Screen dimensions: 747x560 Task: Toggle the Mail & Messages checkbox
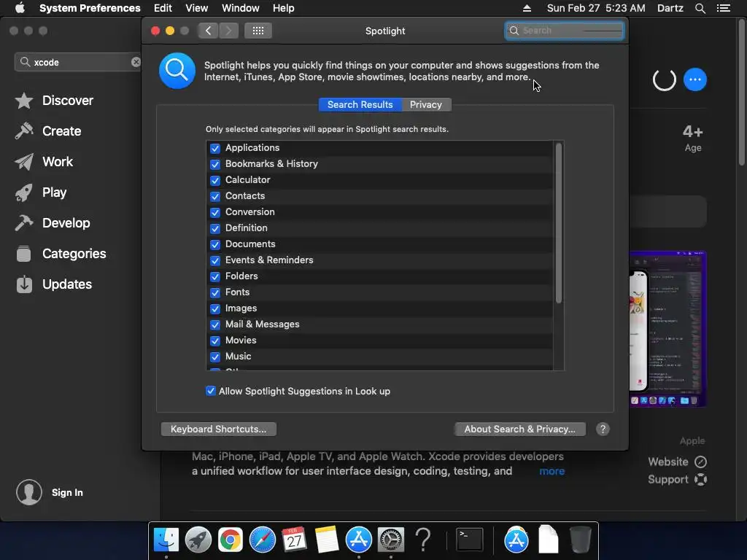[x=215, y=324]
